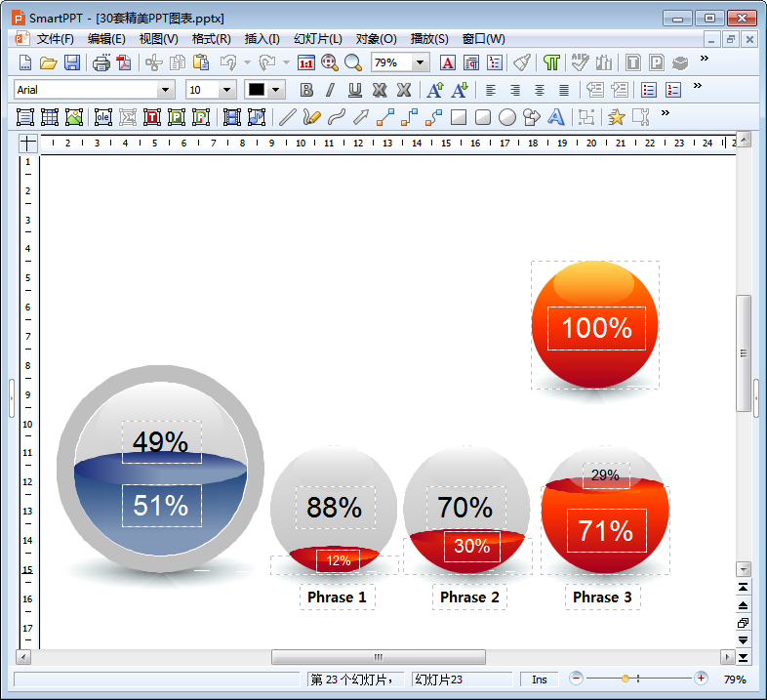Select the freehand pencil drawing tool
The width and height of the screenshot is (767, 700).
pyautogui.click(x=311, y=117)
